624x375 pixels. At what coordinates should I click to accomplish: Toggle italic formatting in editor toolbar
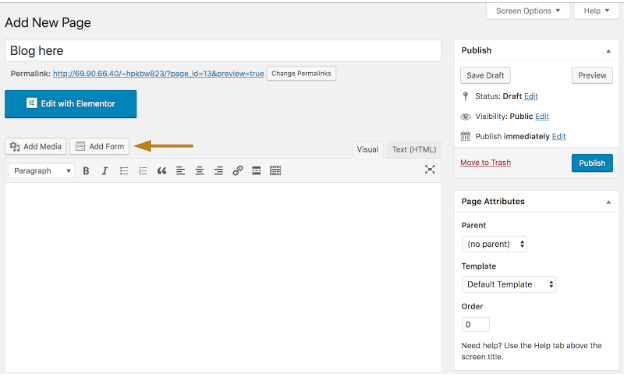click(105, 171)
